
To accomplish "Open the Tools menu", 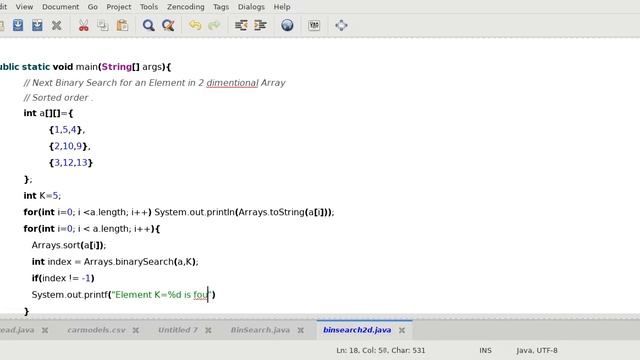I will [149, 7].
